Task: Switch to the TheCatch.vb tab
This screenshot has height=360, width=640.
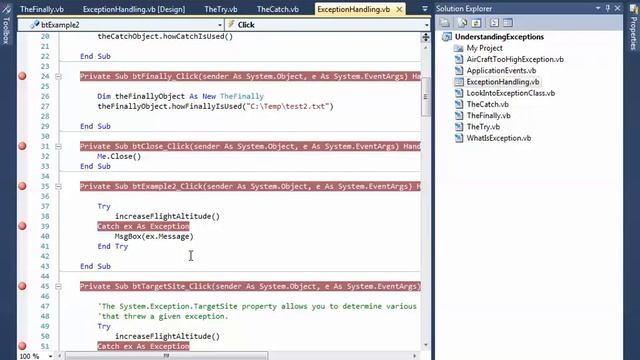Action: click(x=278, y=9)
